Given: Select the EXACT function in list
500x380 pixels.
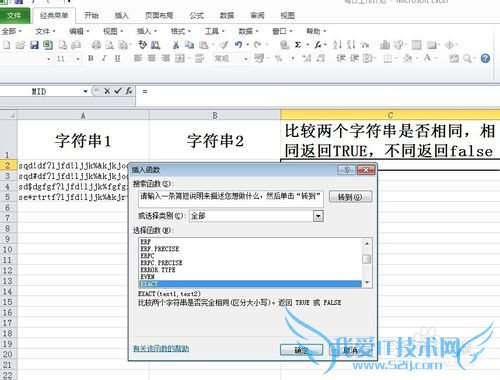Looking at the screenshot, I should (250, 284).
